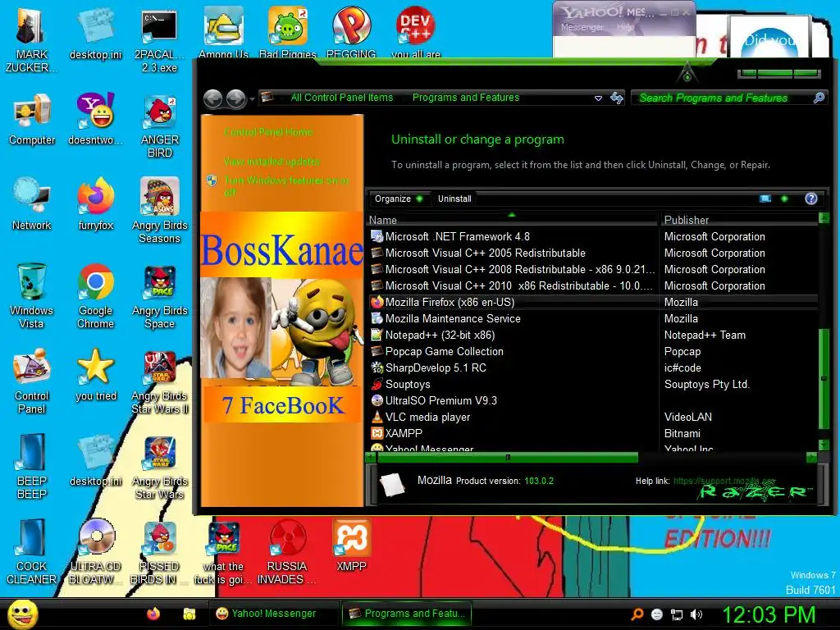Open the PEGGING desktop shortcut
The height and width of the screenshot is (630, 840).
coord(351,31)
